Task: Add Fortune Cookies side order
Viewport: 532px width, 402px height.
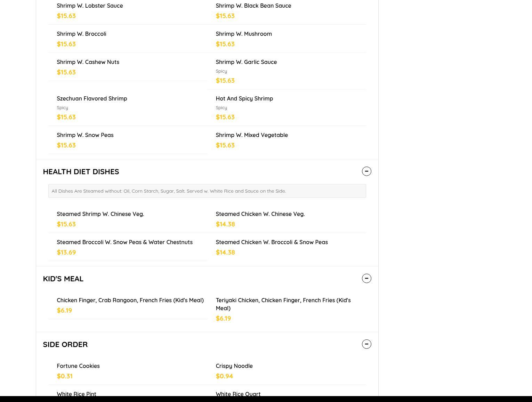Action: click(x=78, y=366)
